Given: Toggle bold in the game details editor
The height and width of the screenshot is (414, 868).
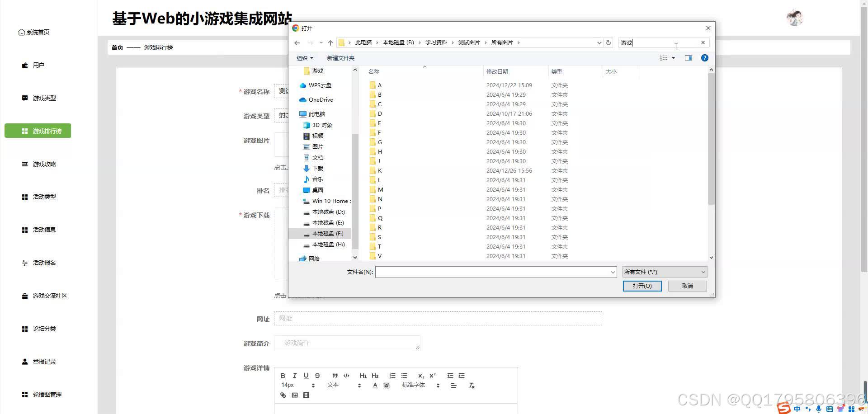Looking at the screenshot, I should point(283,376).
